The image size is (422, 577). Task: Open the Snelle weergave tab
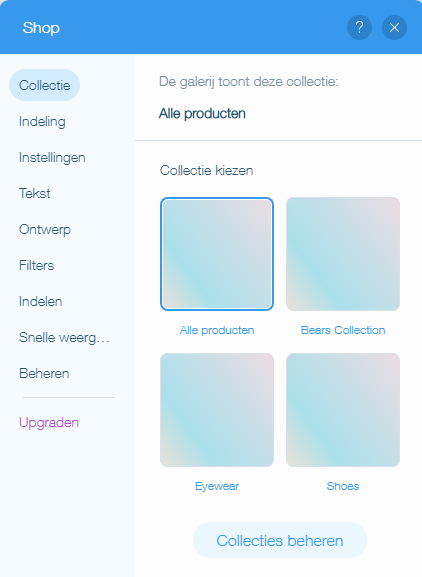(x=64, y=337)
